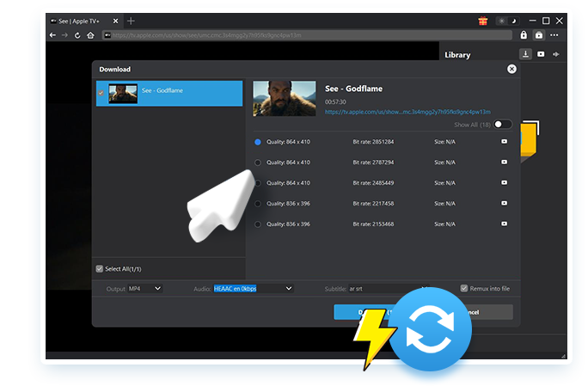Select quality 836 x 396 bit rate 2217458
This screenshot has height=386, width=588.
[x=258, y=204]
